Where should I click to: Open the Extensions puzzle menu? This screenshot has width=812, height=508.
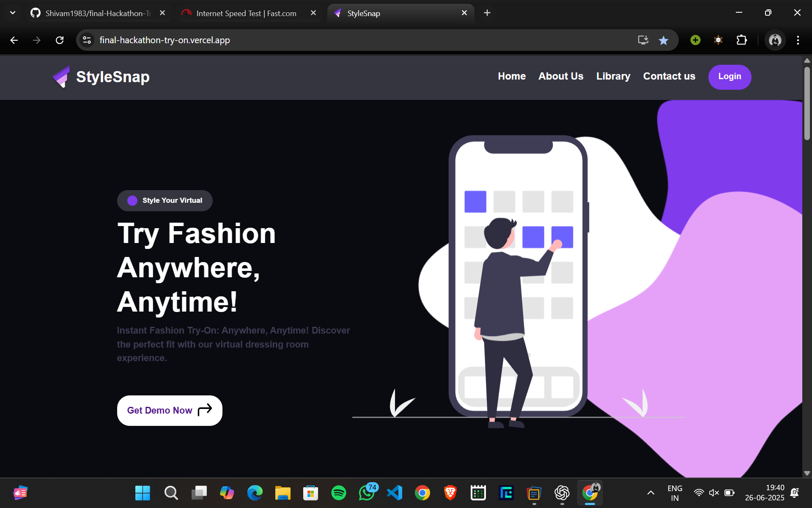tap(741, 40)
